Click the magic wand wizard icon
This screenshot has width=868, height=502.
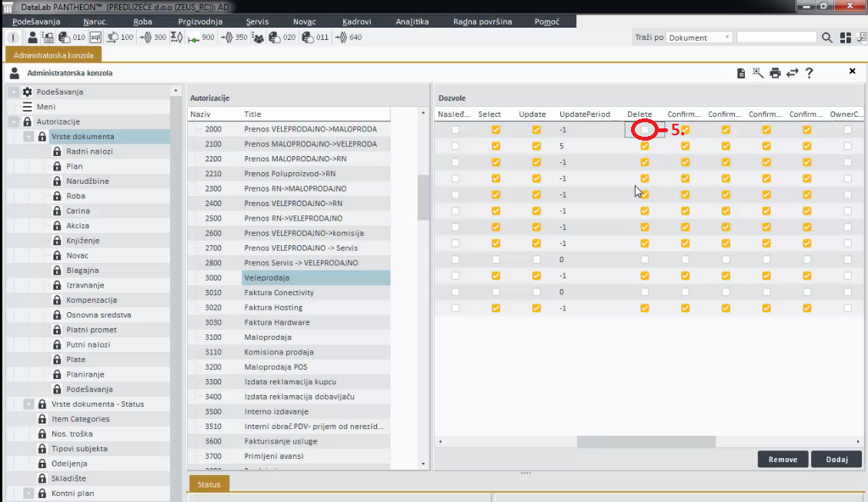[x=758, y=73]
